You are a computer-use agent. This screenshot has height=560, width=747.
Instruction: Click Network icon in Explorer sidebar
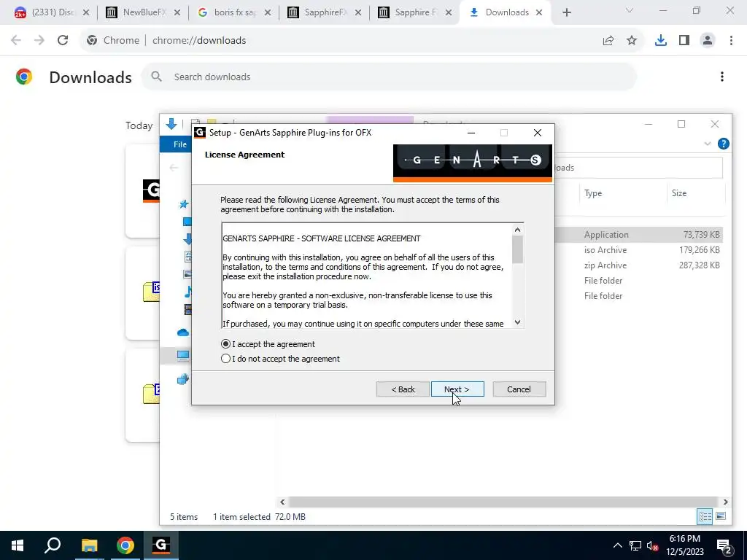[x=183, y=379]
